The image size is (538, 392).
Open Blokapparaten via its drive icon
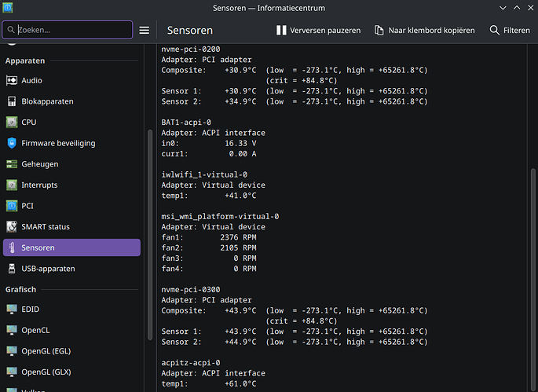coord(12,101)
